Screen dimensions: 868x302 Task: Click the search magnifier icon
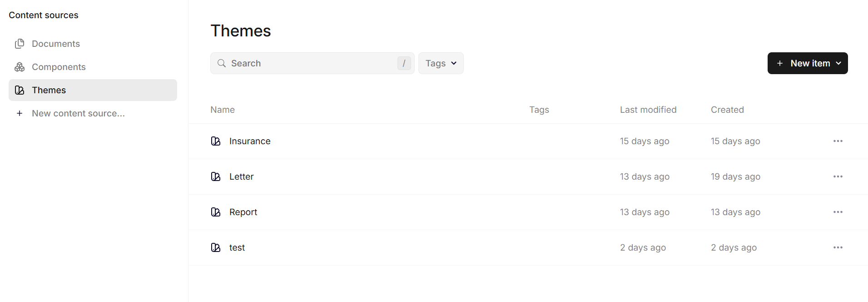point(222,63)
